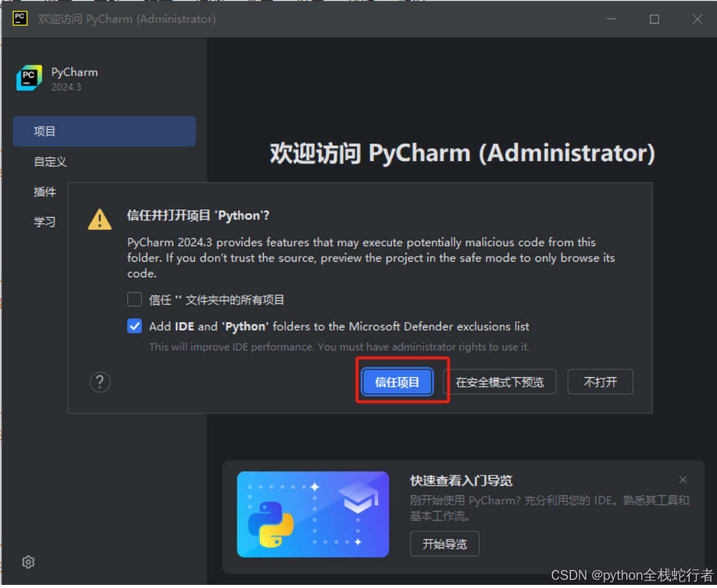Viewport: 717px width, 588px height.
Task: Click the PyCharm title bar app icon
Action: click(20, 19)
